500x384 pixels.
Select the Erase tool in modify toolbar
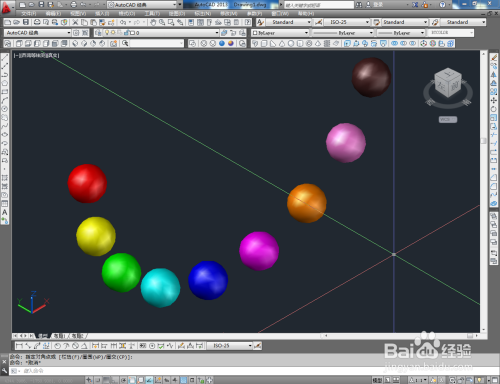click(494, 57)
